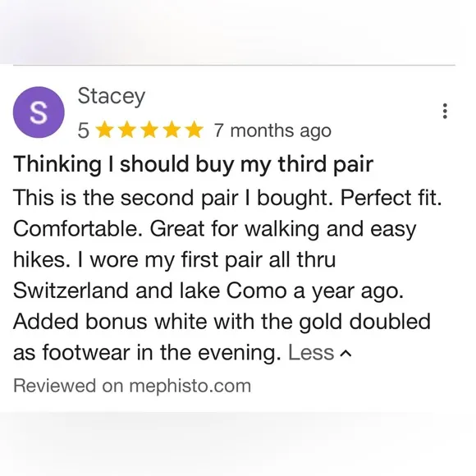The height and width of the screenshot is (476, 476).
Task: Click the fourth yellow star
Action: pyautogui.click(x=172, y=130)
